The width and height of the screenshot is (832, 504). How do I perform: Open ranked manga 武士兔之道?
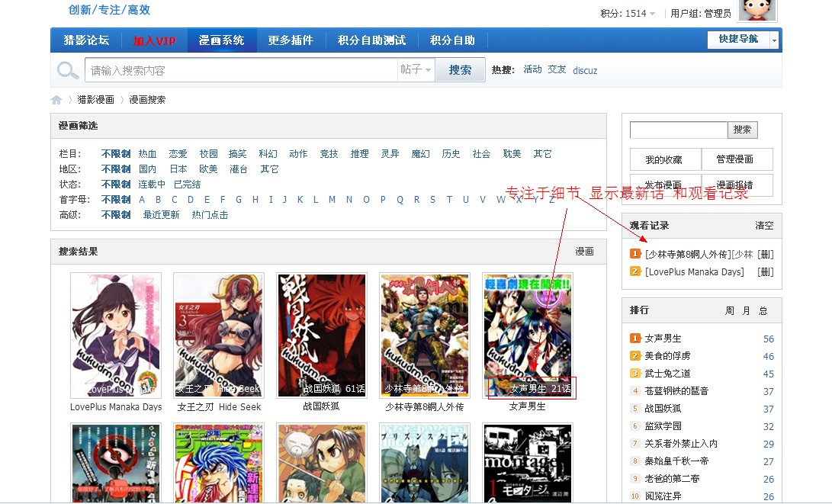pos(667,374)
